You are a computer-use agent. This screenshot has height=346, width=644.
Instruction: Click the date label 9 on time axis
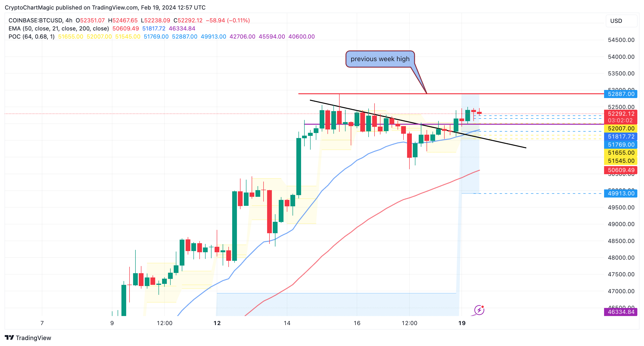(112, 323)
